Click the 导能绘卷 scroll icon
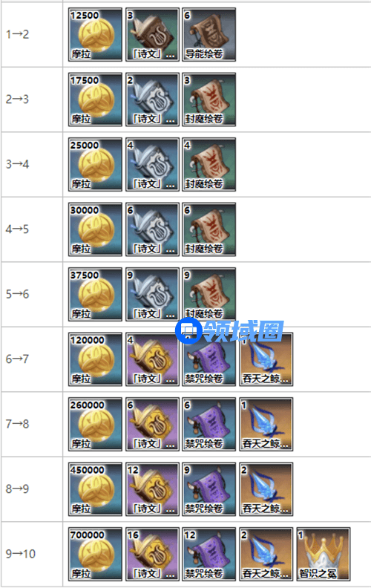The height and width of the screenshot is (588, 371). [209, 34]
